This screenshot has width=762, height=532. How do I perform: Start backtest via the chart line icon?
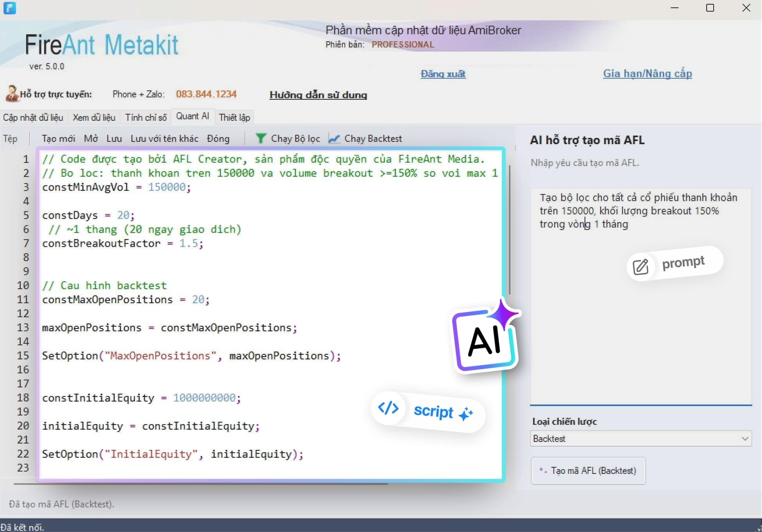point(334,139)
